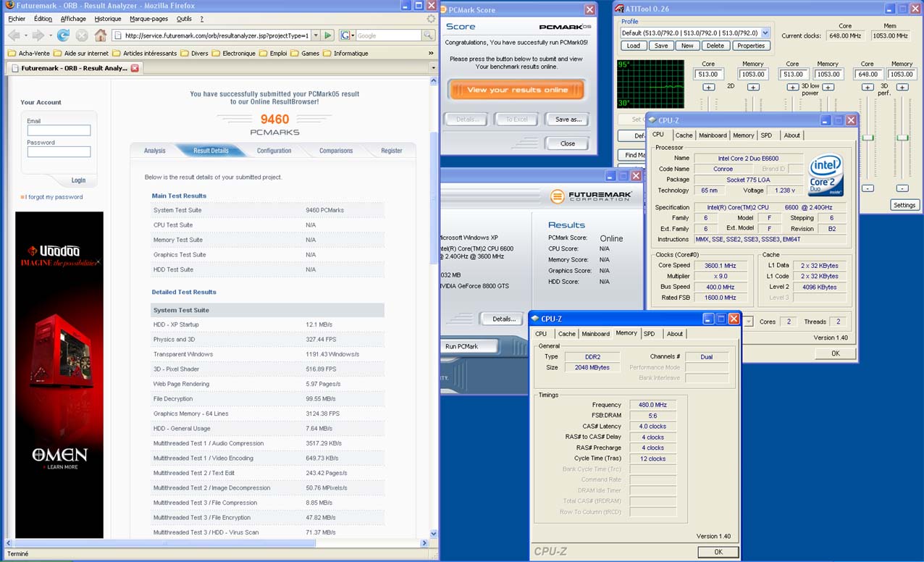Click View your results online button
The image size is (924, 562).
516,90
